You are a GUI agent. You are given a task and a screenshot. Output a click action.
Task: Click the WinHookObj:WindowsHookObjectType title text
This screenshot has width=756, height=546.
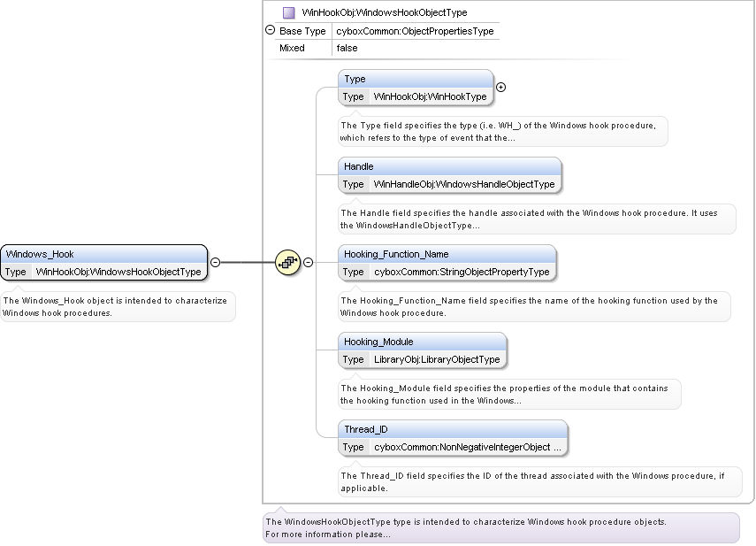coord(385,12)
